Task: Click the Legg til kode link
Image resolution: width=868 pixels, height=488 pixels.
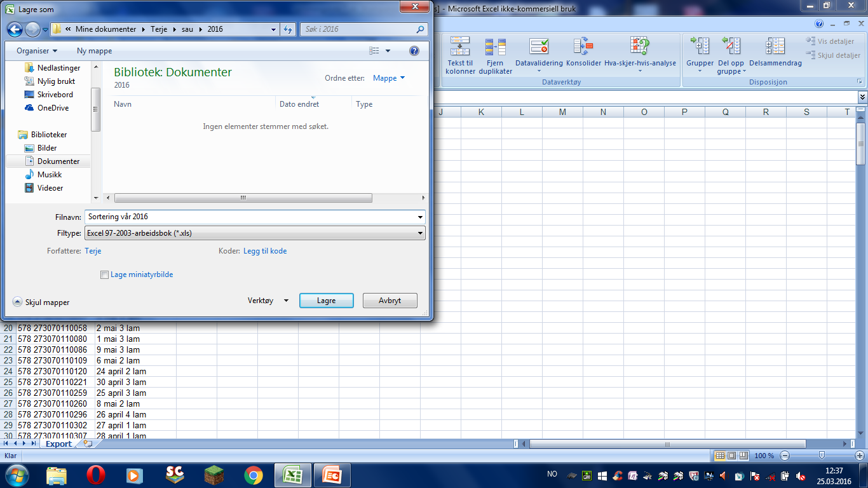Action: click(x=265, y=251)
